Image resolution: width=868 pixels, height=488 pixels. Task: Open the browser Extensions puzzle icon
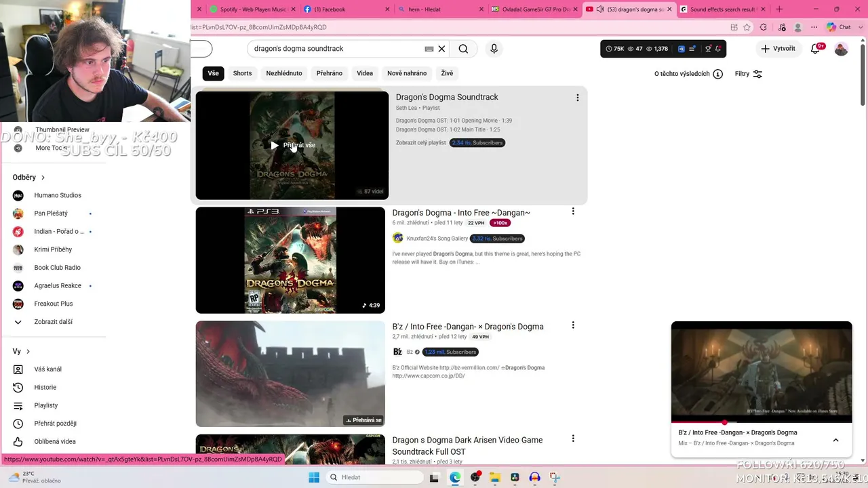point(763,27)
